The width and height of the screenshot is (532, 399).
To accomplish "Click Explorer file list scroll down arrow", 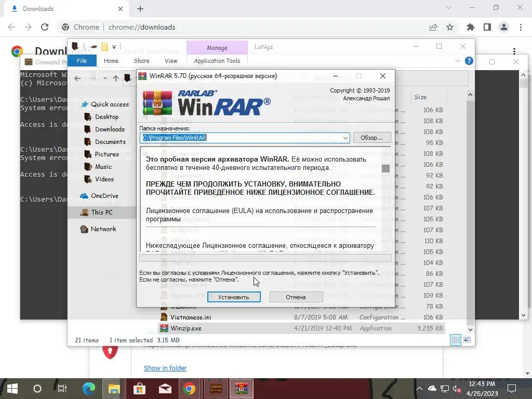I will 470,329.
